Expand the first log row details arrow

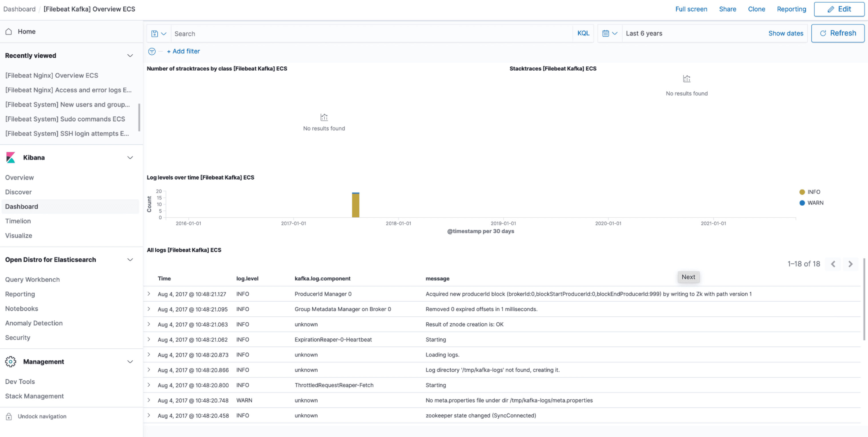pyautogui.click(x=149, y=294)
